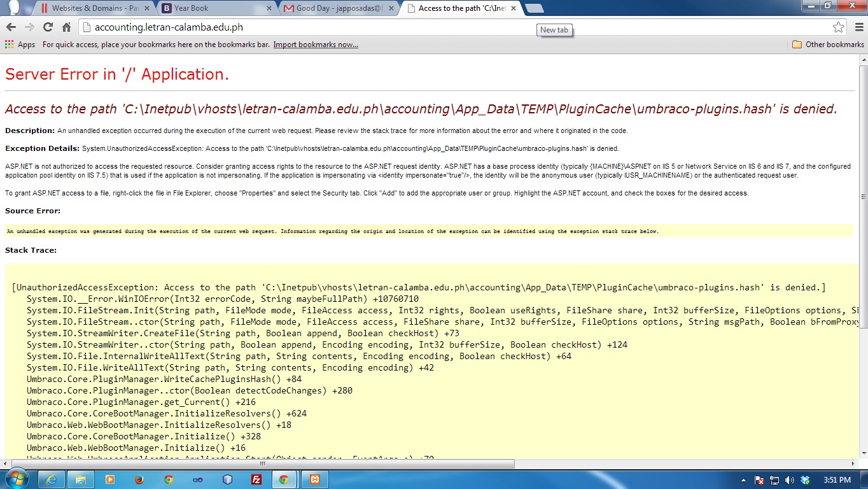Click the 'Source Error:' label

click(33, 211)
